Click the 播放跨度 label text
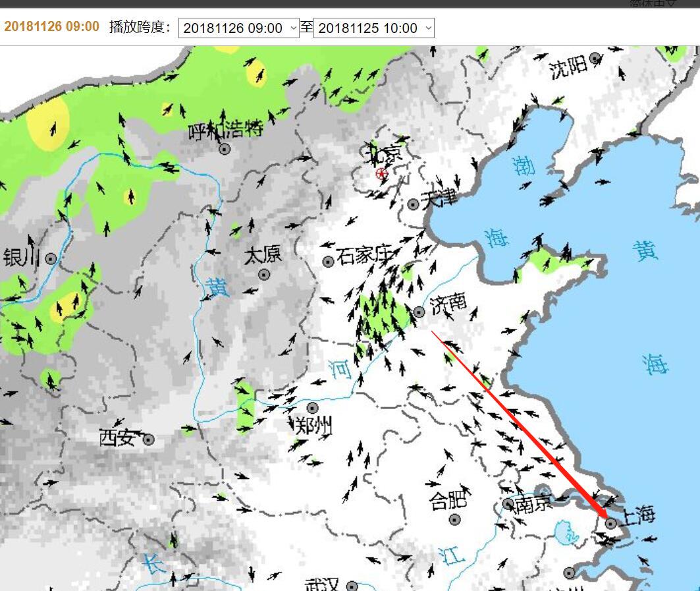700x591 pixels. (140, 27)
